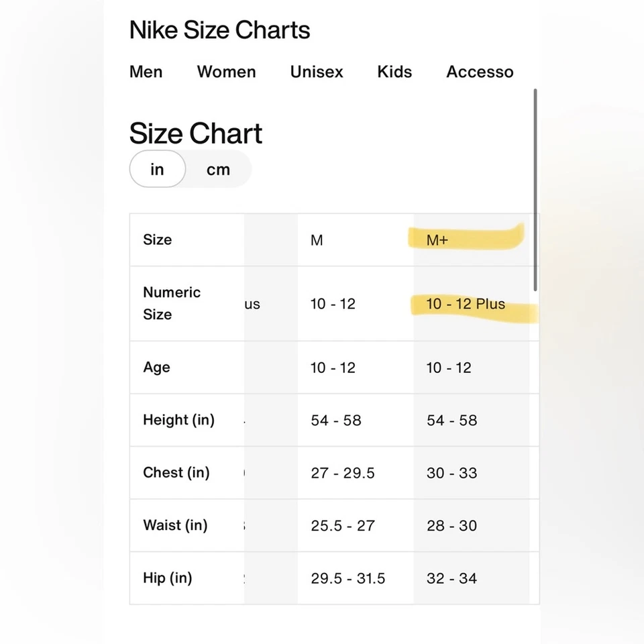The height and width of the screenshot is (644, 644).
Task: Click the 'Age' row label
Action: [156, 368]
